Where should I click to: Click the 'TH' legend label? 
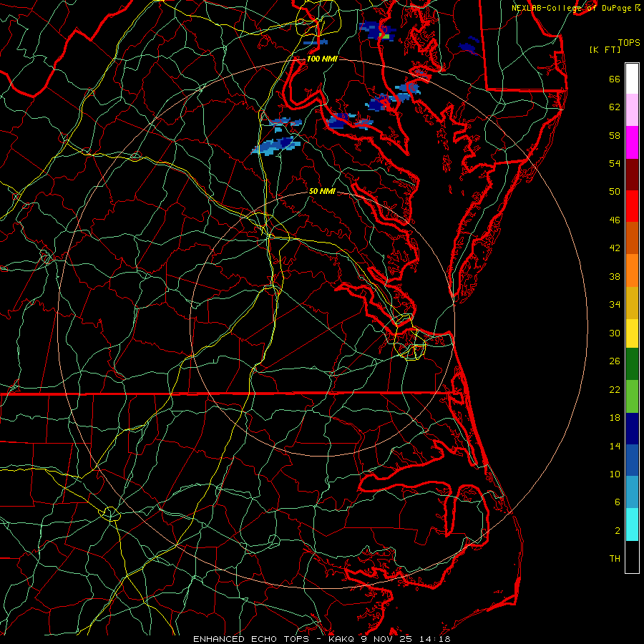(615, 559)
